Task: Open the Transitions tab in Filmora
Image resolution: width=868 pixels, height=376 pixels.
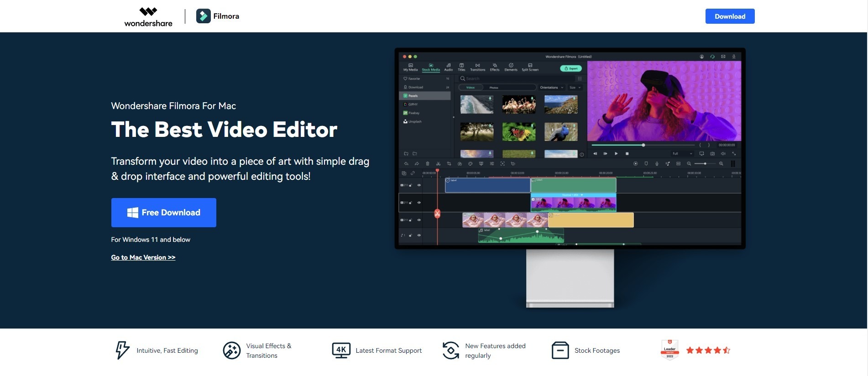Action: (x=477, y=67)
